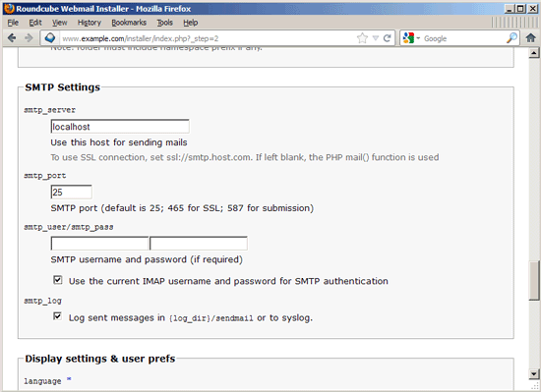Click the scrollbar down arrow
Viewport: 541px width, 392px height.
click(534, 373)
